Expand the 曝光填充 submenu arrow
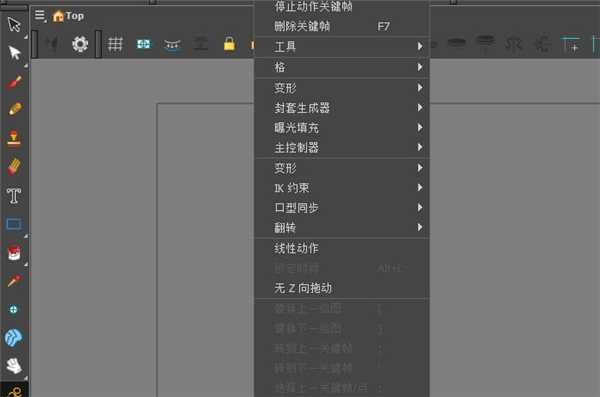 click(x=420, y=127)
